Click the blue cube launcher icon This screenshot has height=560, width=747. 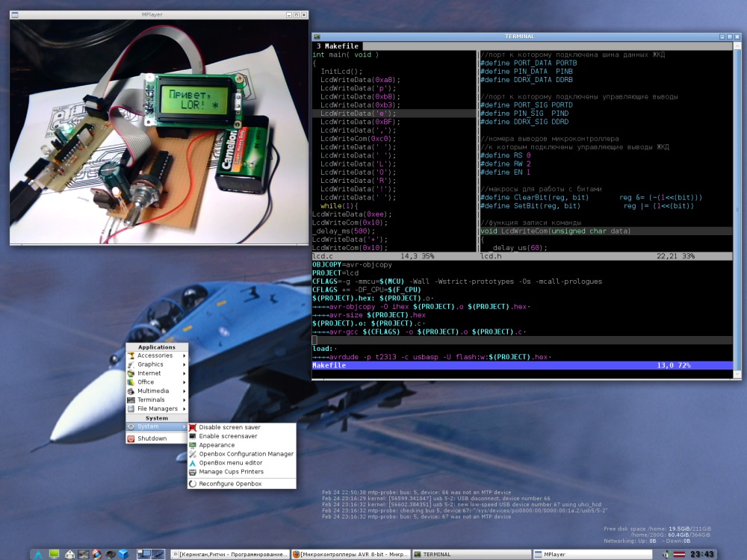(x=124, y=554)
